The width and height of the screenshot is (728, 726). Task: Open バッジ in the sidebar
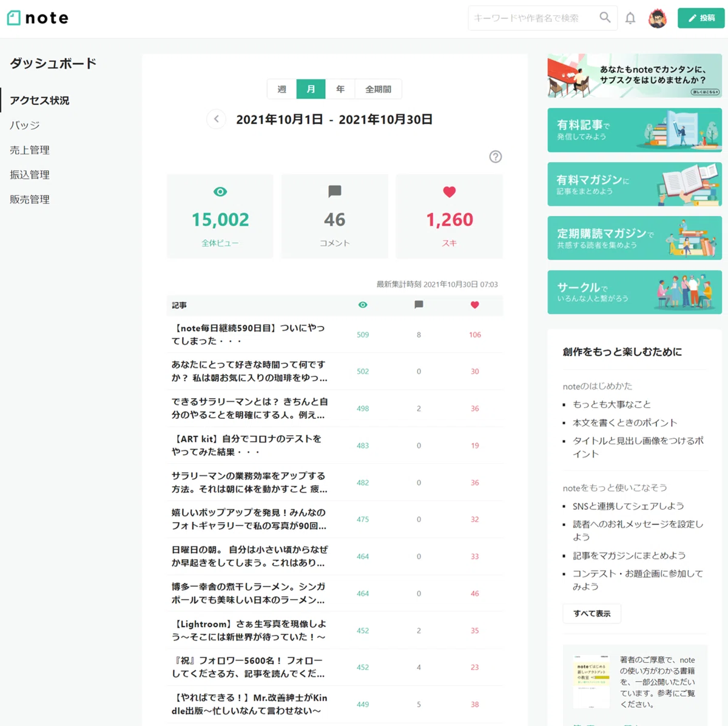point(25,125)
